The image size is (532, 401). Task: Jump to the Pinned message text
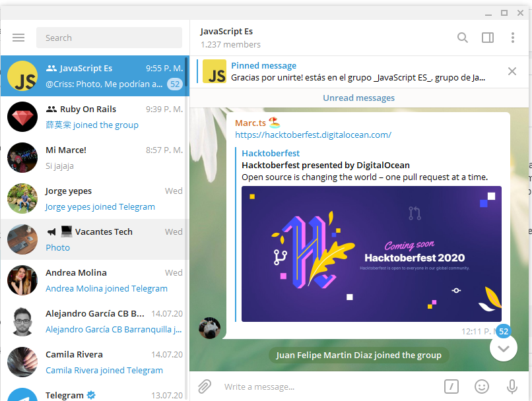[x=263, y=65]
